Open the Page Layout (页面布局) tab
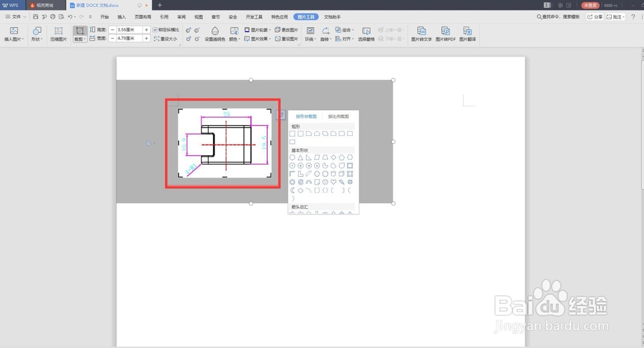 (x=143, y=17)
